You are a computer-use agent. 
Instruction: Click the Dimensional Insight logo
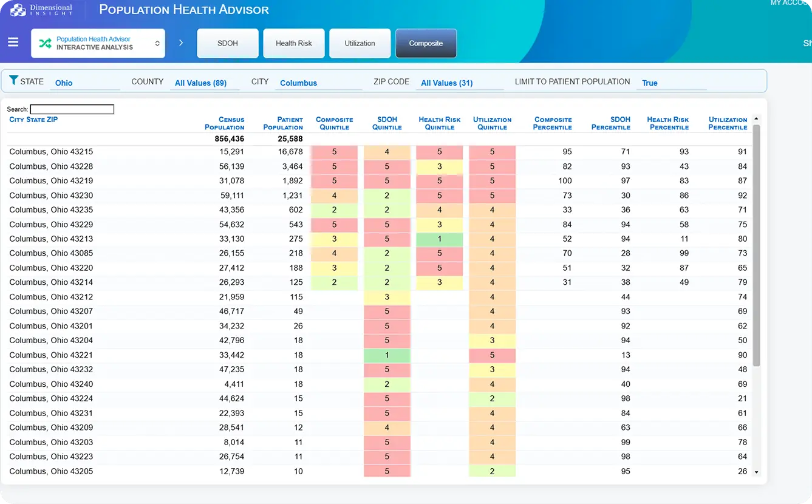click(x=42, y=10)
